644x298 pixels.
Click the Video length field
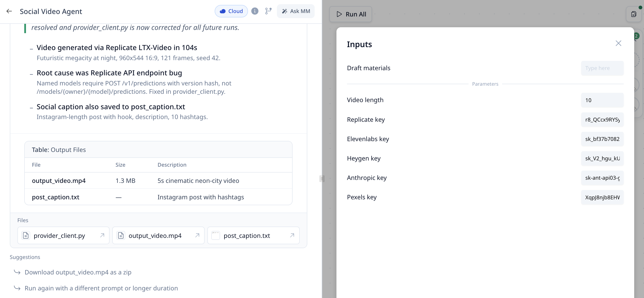(x=602, y=100)
